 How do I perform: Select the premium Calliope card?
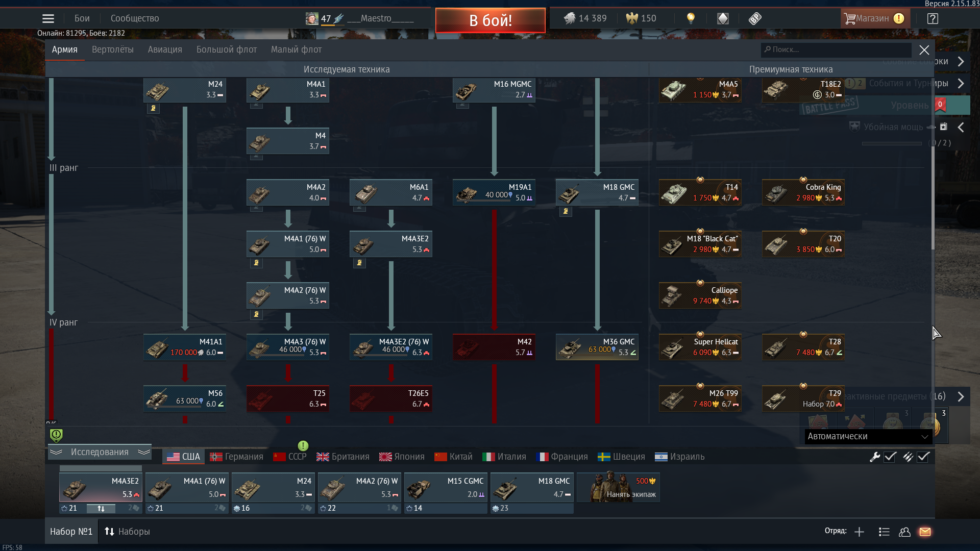click(700, 295)
